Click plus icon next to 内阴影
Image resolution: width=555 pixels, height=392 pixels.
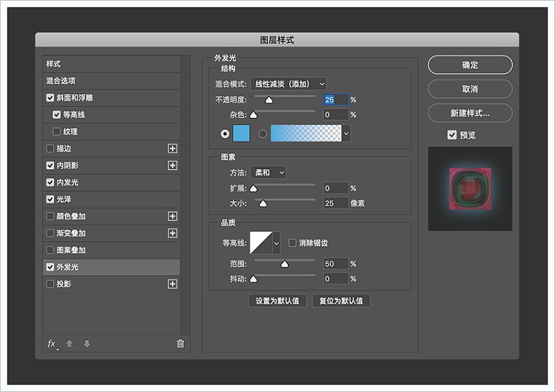tap(173, 165)
